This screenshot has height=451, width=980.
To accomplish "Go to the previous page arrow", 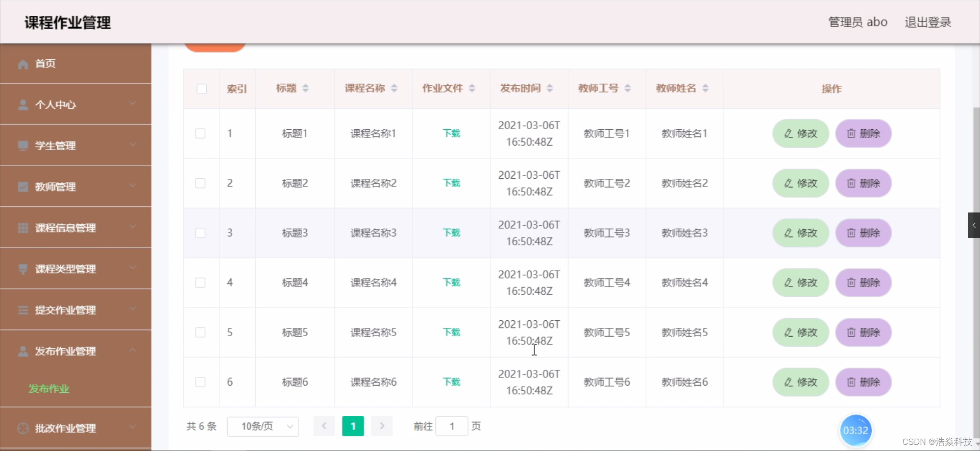I will point(324,426).
